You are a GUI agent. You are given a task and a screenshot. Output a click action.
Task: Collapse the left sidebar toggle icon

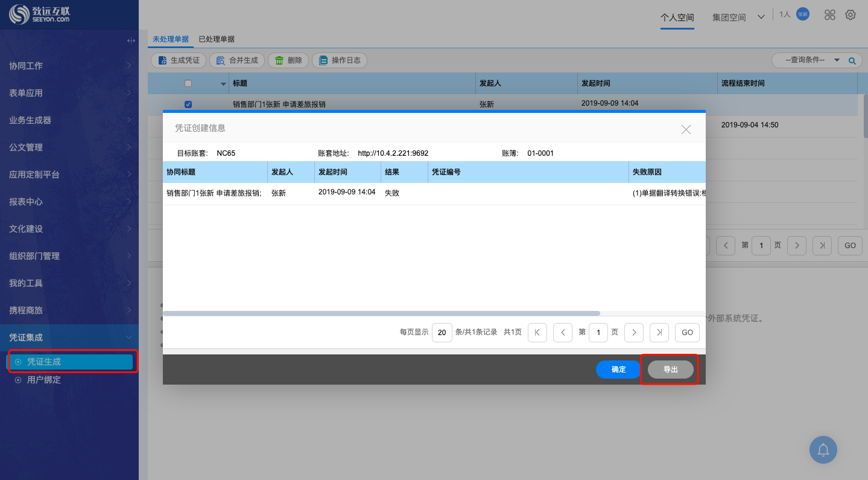131,40
